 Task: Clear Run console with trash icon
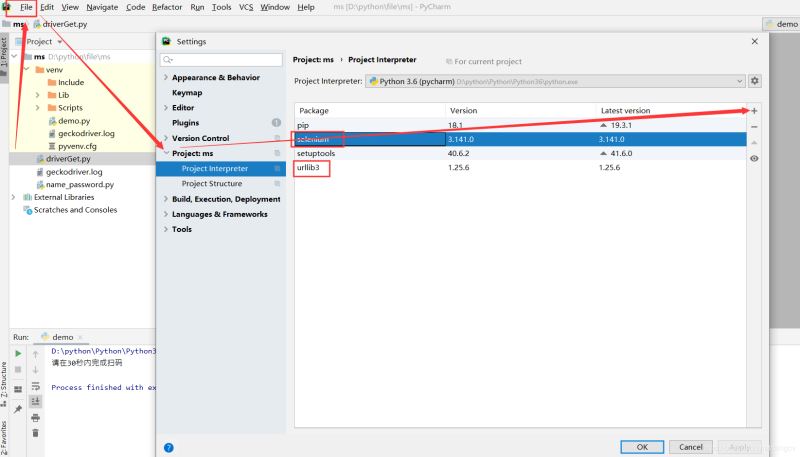(35, 434)
